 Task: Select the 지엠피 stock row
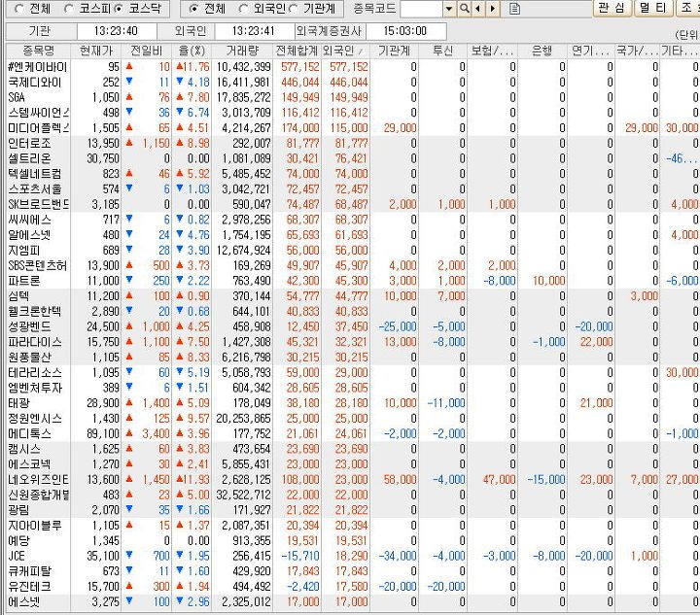click(353, 251)
